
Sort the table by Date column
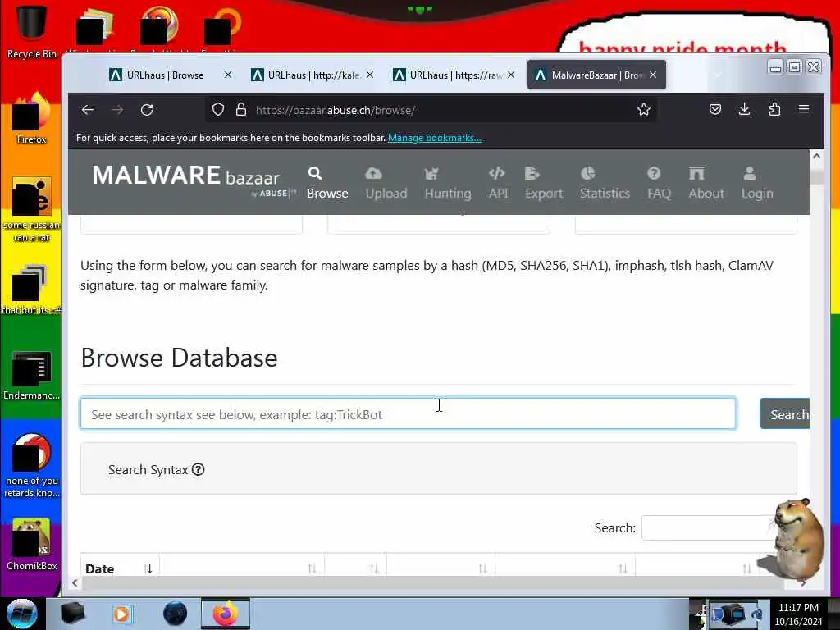[120, 568]
